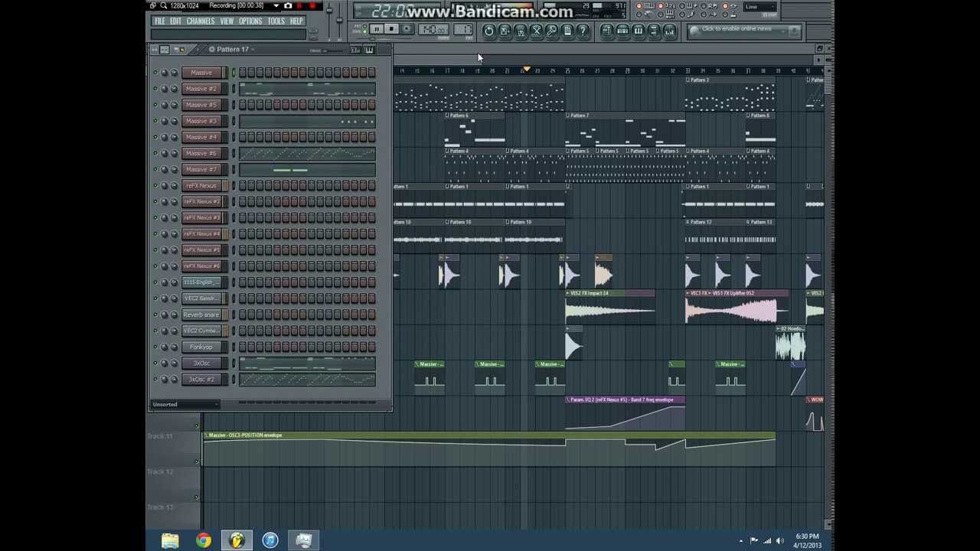The height and width of the screenshot is (551, 980).
Task: Click the undo history toolbar icon
Action: click(489, 31)
